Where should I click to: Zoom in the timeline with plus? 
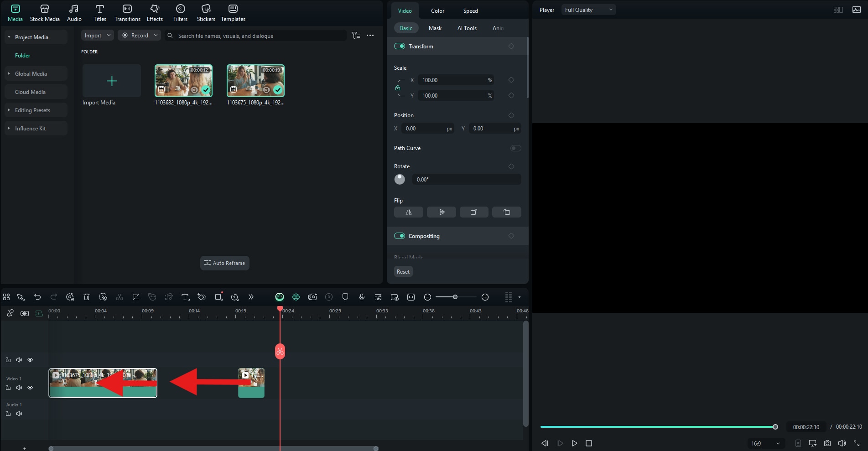485,297
